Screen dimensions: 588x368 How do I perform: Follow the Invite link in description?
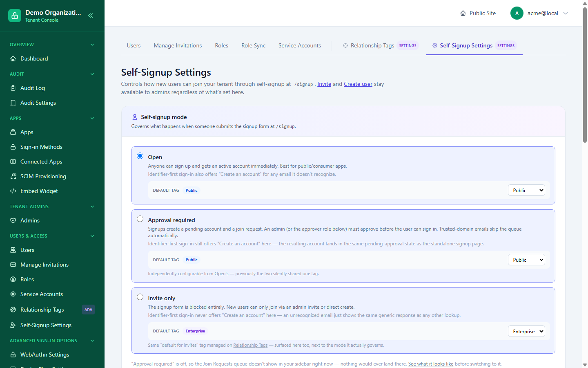(324, 84)
